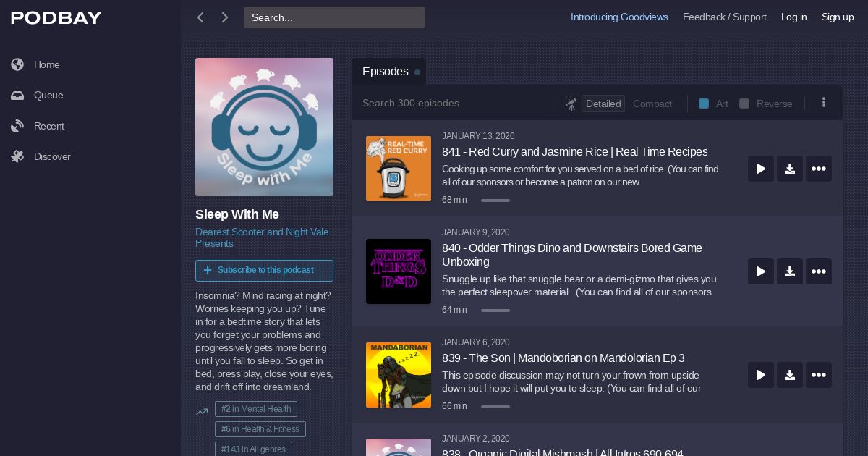Click the PODBAY logo

(56, 18)
